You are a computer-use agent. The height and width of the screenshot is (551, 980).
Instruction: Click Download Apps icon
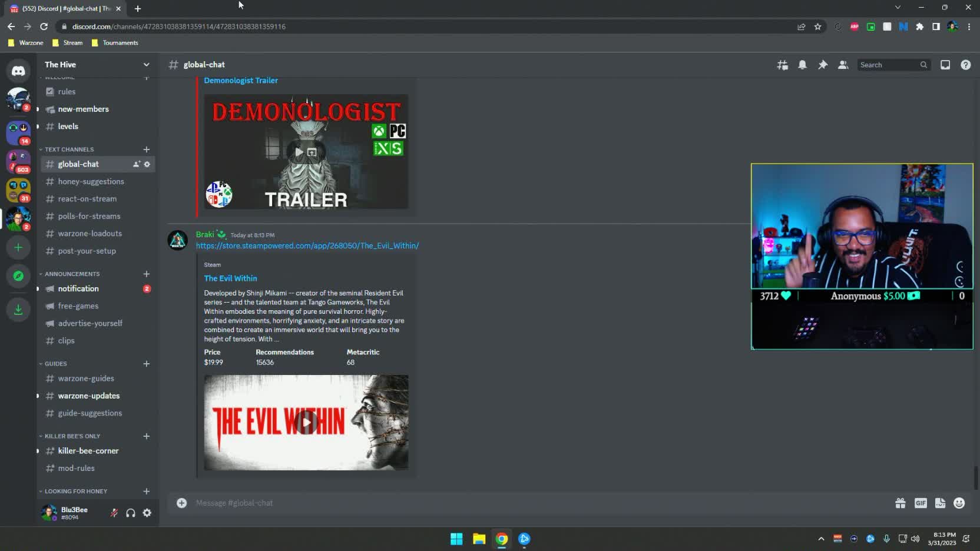[18, 309]
